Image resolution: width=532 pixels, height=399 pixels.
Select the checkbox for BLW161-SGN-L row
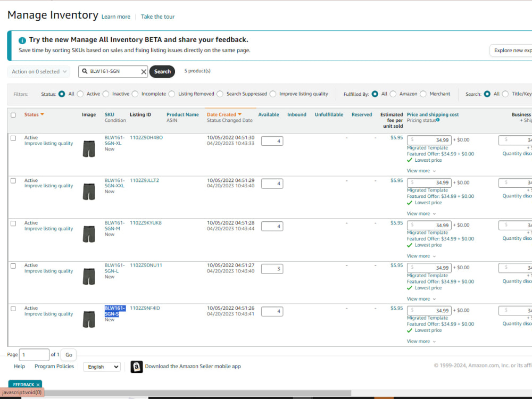[x=13, y=265]
